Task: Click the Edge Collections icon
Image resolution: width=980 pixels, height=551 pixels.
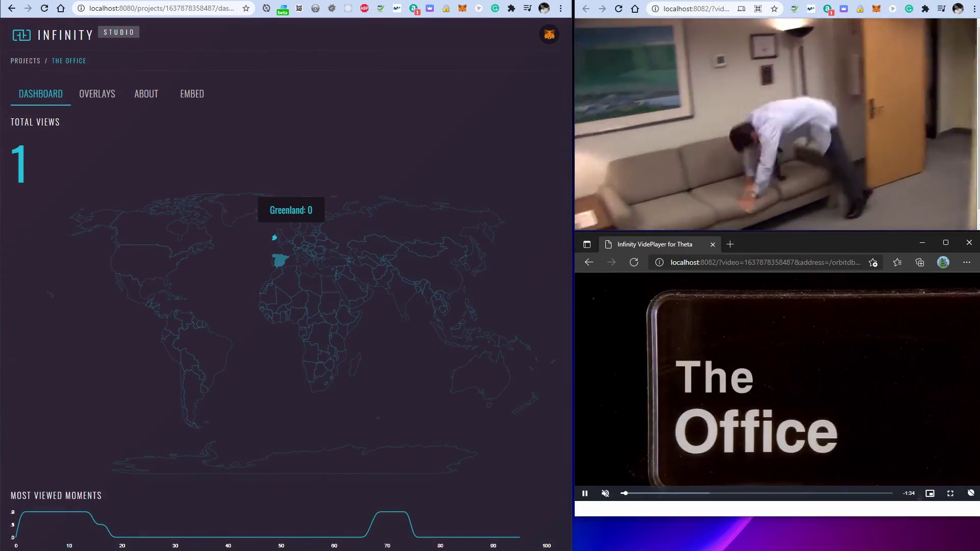Action: [x=920, y=262]
